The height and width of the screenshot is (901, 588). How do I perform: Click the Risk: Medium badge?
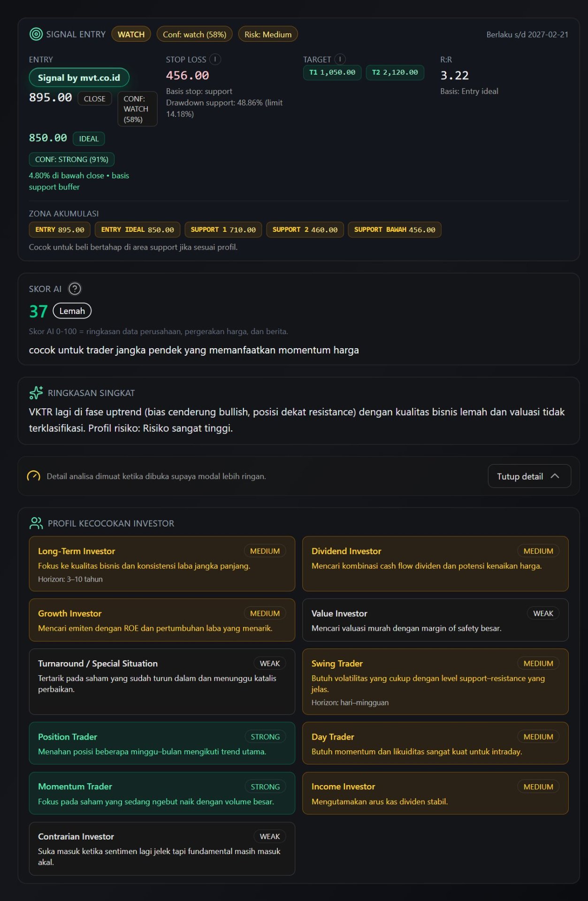click(x=268, y=34)
